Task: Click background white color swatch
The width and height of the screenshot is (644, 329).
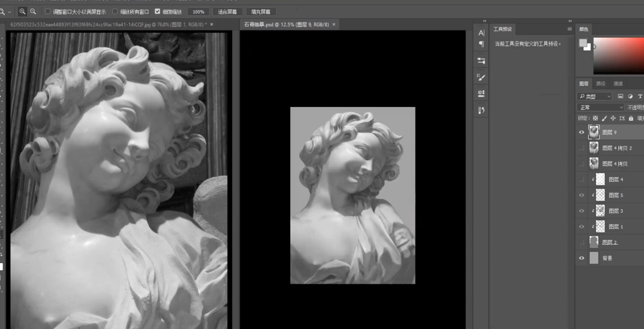Action: click(x=588, y=48)
